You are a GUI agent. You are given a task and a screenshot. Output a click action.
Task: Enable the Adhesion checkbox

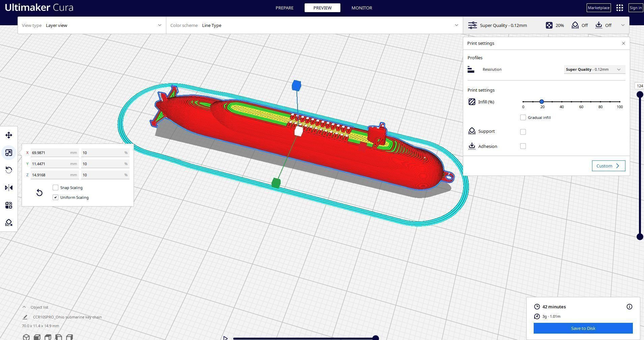pos(523,146)
